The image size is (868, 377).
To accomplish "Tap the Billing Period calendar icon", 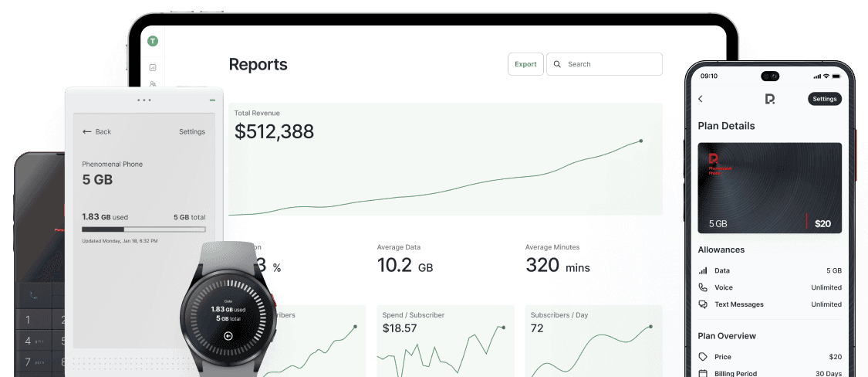I will (x=703, y=373).
